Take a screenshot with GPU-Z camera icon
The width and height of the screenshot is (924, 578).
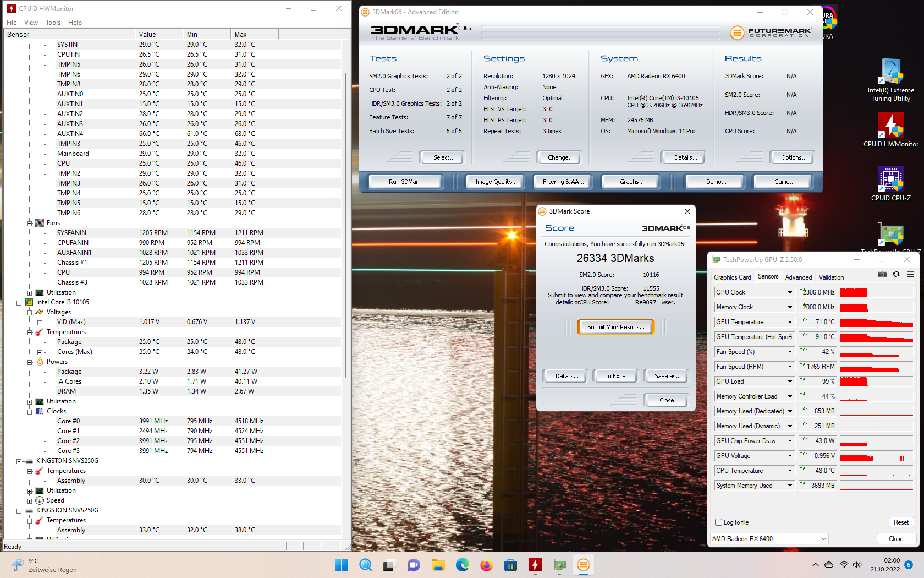(882, 274)
